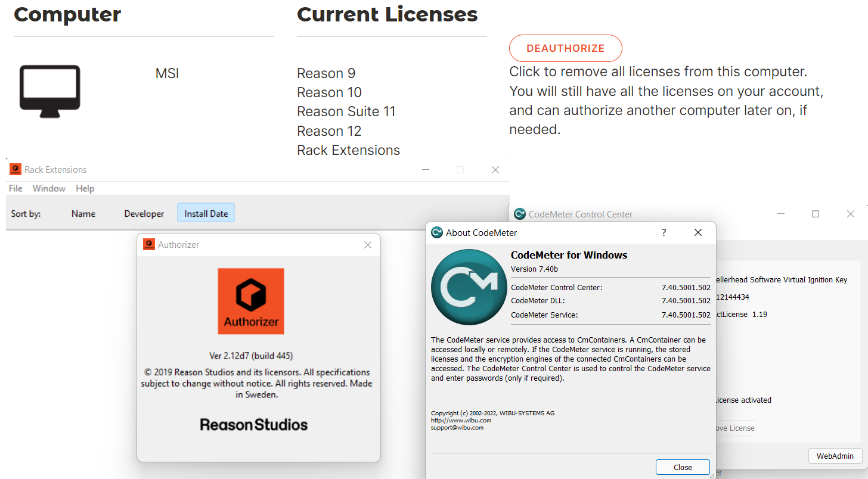Click the orange Authorizer logo
Viewport: 868px width, 479px height.
pos(251,301)
